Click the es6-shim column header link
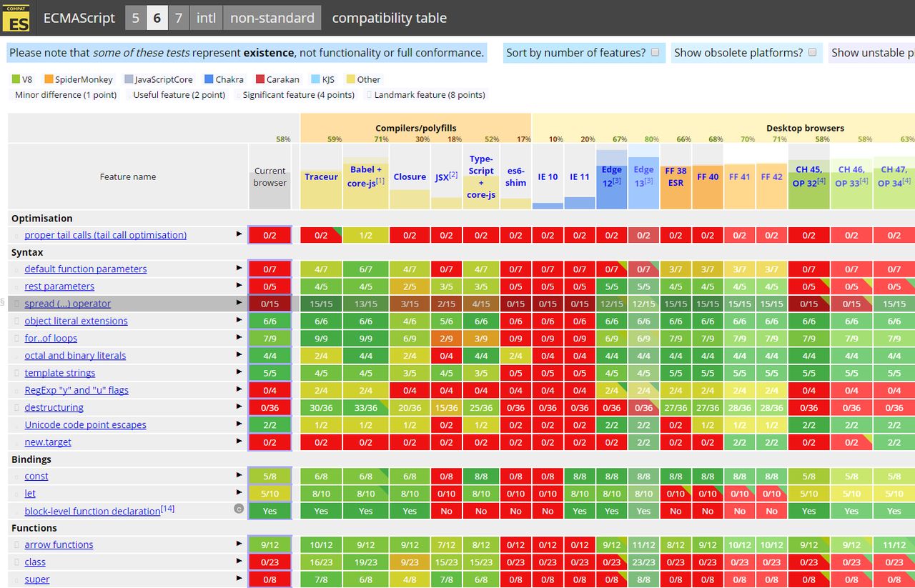The height and width of the screenshot is (588, 915). tap(515, 176)
